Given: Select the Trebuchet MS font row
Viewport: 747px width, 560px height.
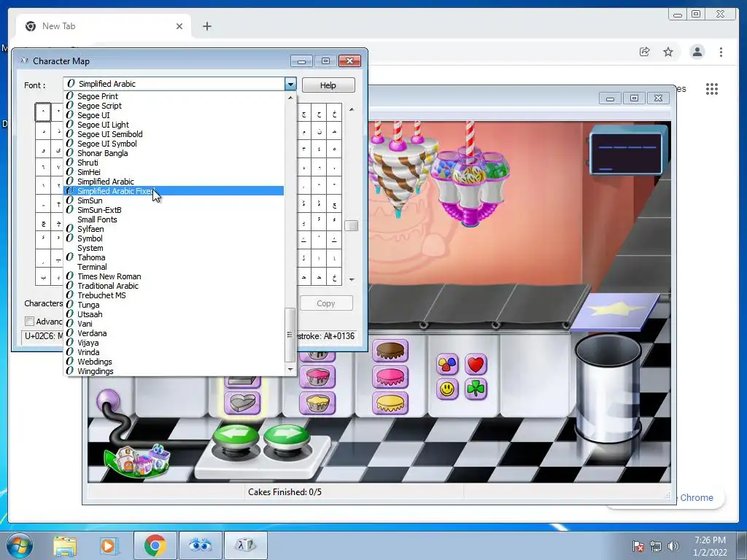Looking at the screenshot, I should click(174, 295).
